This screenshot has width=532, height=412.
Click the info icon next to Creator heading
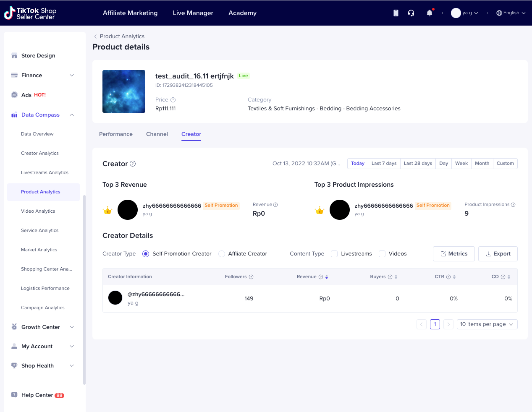[x=133, y=164]
